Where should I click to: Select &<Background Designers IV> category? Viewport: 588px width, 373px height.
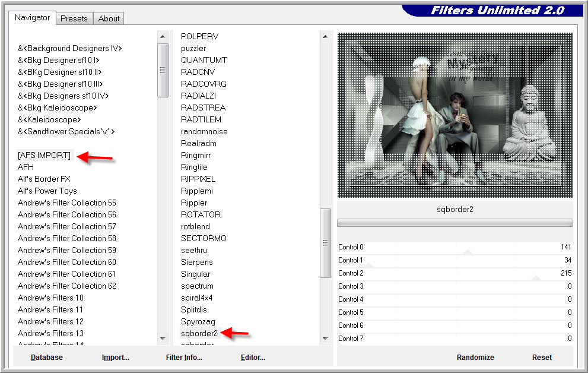[70, 49]
